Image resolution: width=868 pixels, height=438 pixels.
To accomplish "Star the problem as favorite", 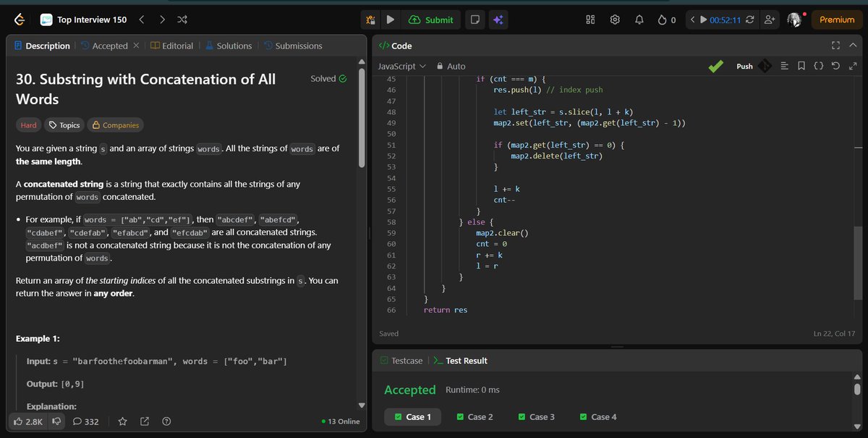I will pyautogui.click(x=123, y=421).
